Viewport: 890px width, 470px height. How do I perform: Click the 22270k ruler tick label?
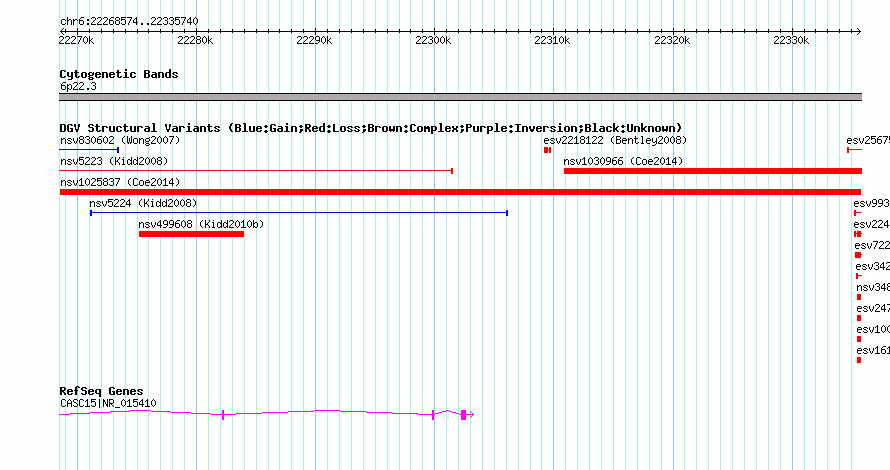(x=77, y=40)
